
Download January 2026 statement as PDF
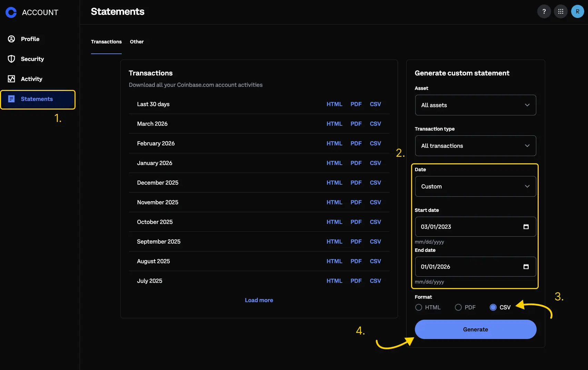pos(356,163)
